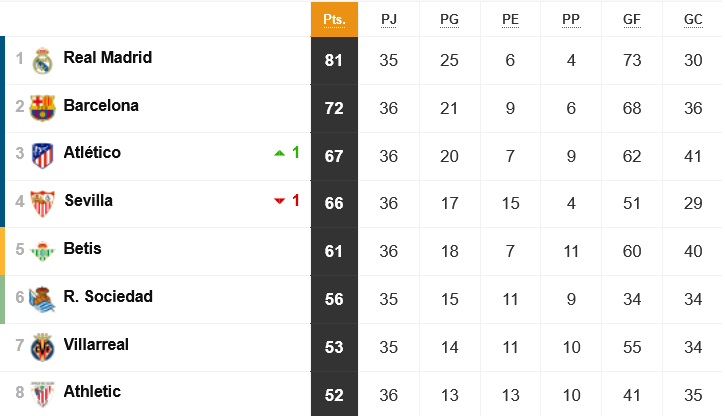Click the Real Madrid crest icon
Viewport: 725px width, 416px height.
coord(42,61)
